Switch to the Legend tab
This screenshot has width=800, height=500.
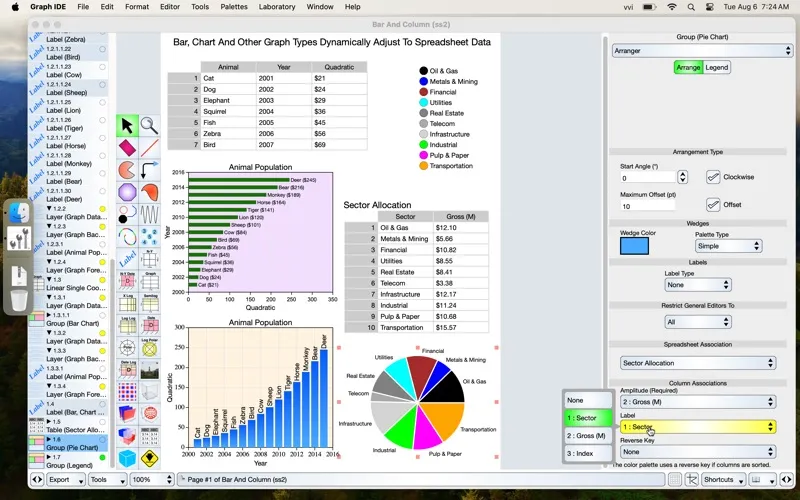click(717, 68)
